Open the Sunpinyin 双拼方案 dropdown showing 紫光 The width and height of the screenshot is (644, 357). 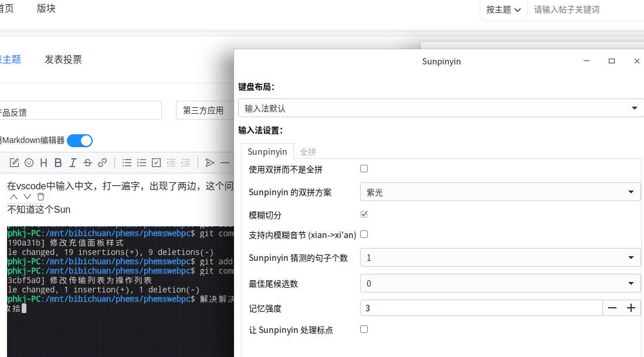point(500,192)
